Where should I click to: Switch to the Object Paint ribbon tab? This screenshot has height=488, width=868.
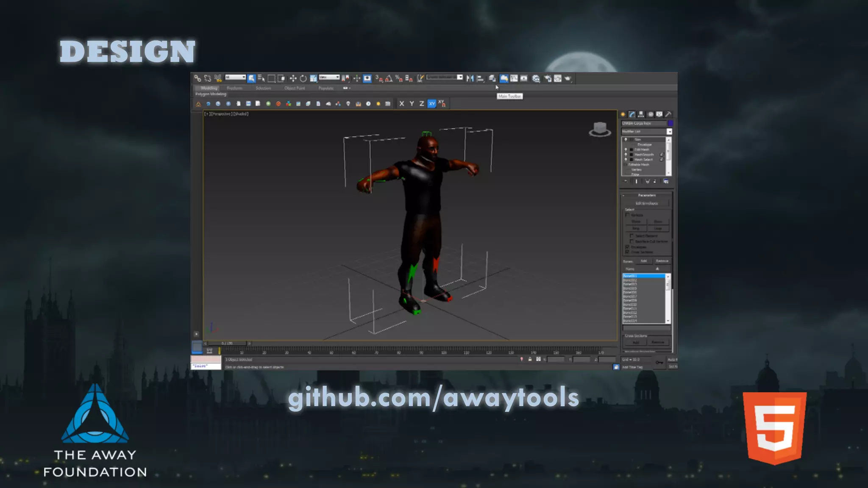(295, 88)
